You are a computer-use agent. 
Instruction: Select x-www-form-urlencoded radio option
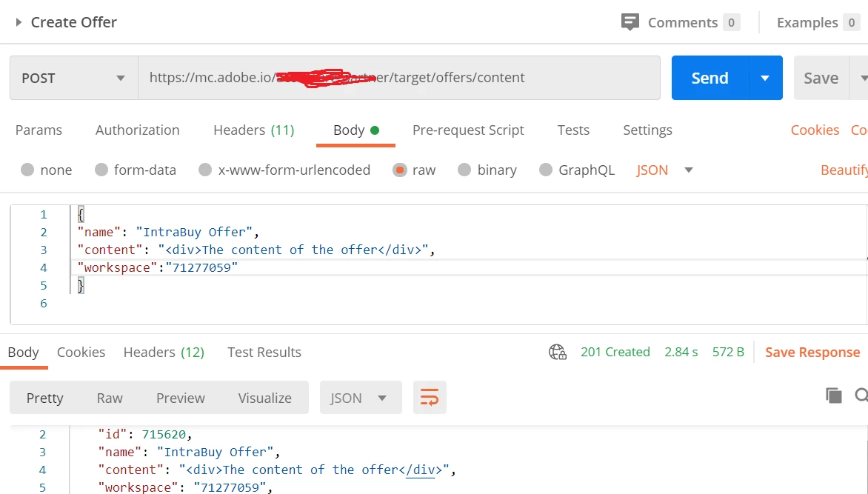pyautogui.click(x=205, y=170)
